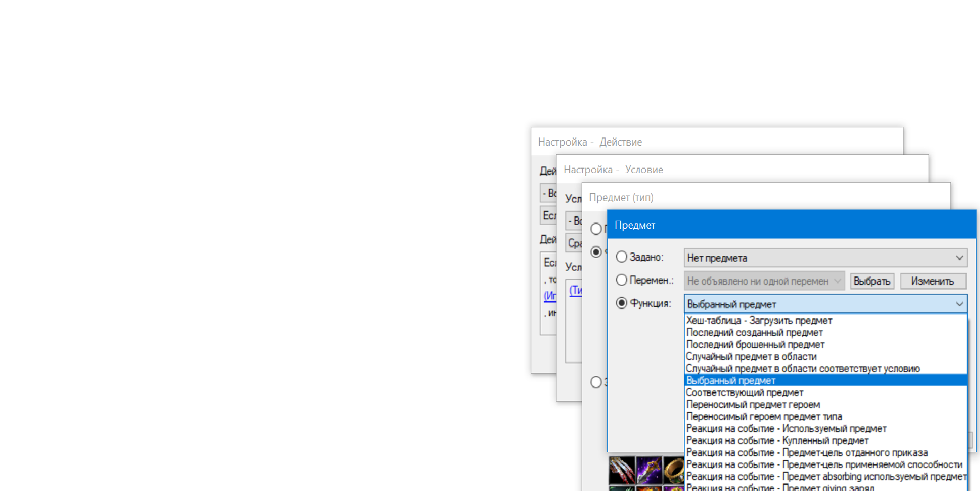The image size is (980, 491).
Task: Pick the golden ring item icon
Action: 674,470
